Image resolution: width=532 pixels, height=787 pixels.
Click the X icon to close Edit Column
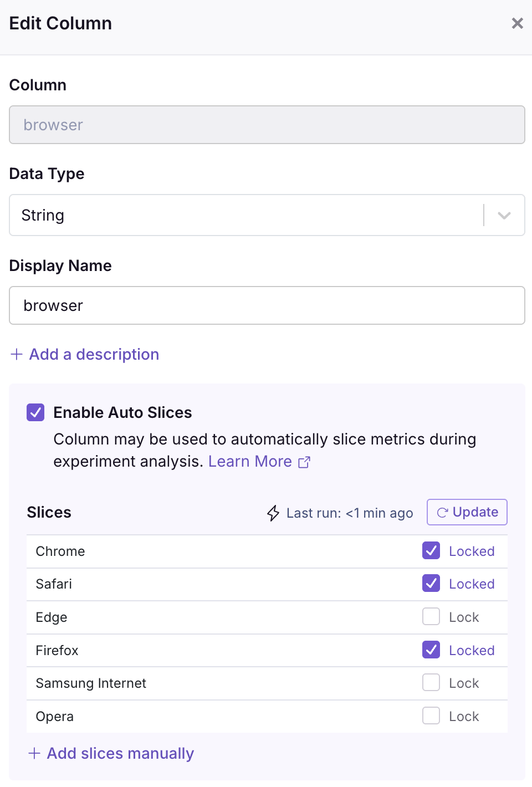point(517,23)
